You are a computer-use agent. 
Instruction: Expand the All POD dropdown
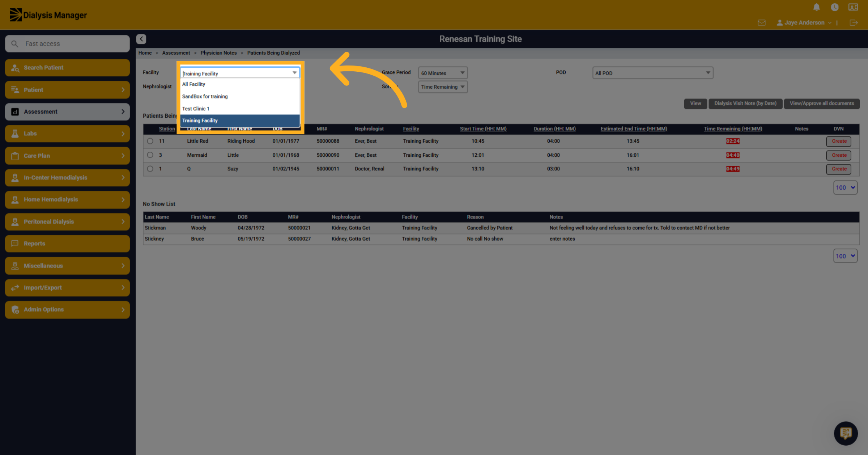[652, 73]
